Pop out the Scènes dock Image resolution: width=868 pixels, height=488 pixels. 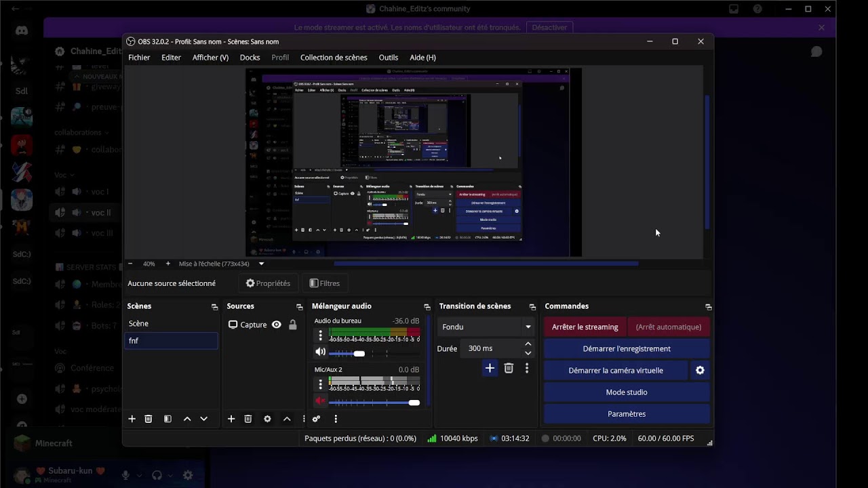[x=215, y=307]
